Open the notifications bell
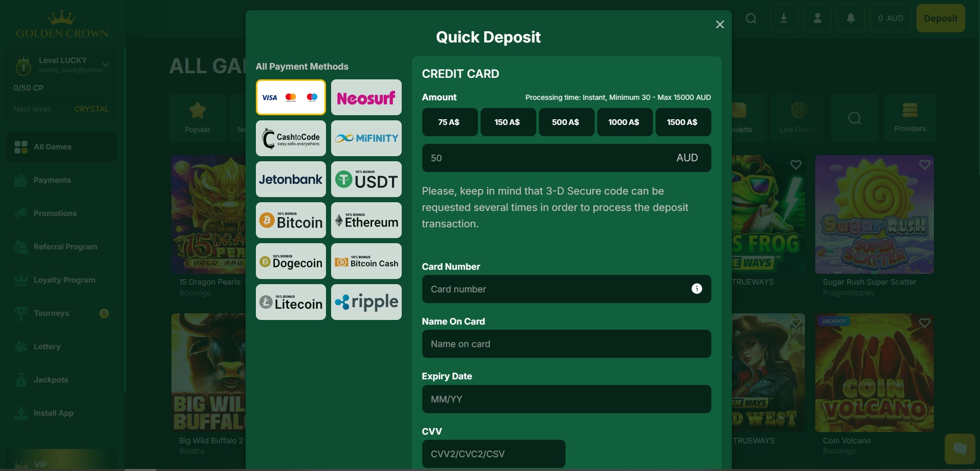The height and width of the screenshot is (471, 980). [850, 18]
